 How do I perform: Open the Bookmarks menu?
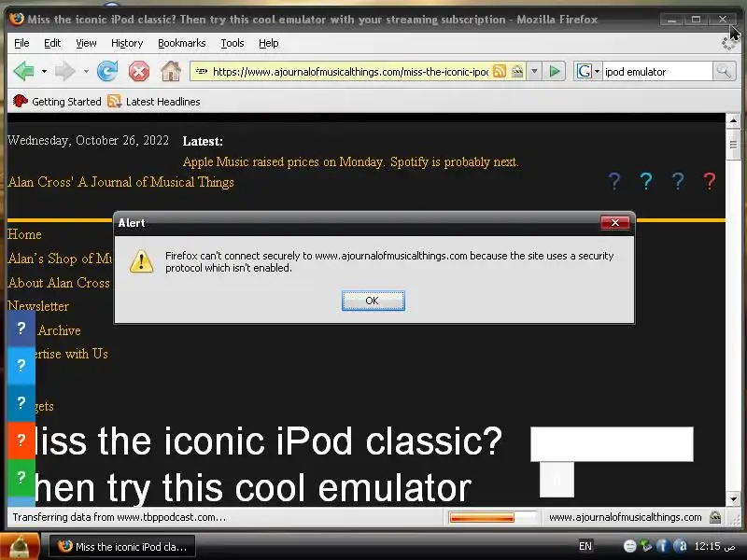pos(181,43)
